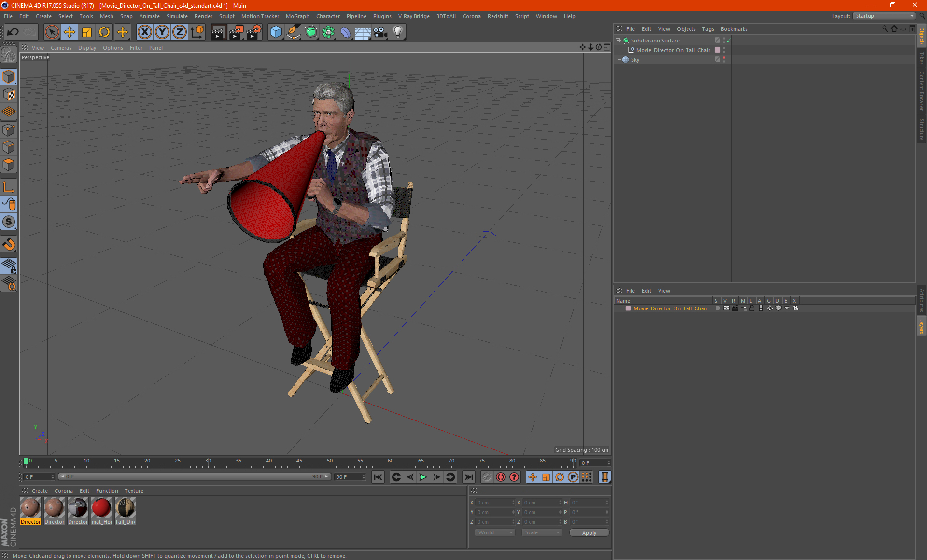The width and height of the screenshot is (927, 560).
Task: Click the start frame field stepper
Action: (x=53, y=477)
